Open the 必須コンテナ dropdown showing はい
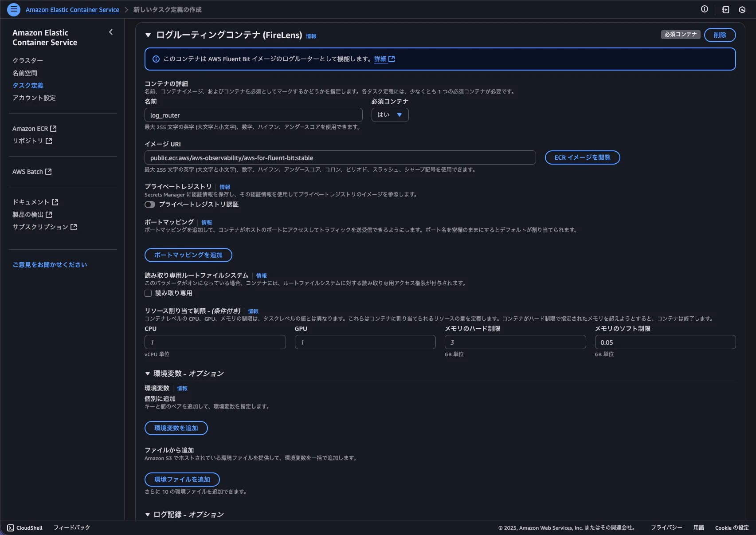The height and width of the screenshot is (535, 756). coord(390,115)
